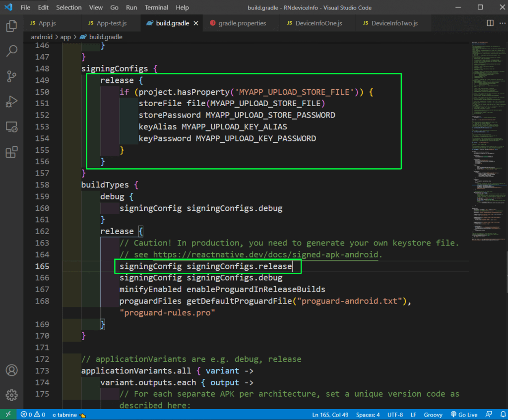This screenshot has height=420, width=508.
Task: Open the Search view icon
Action: 11,51
